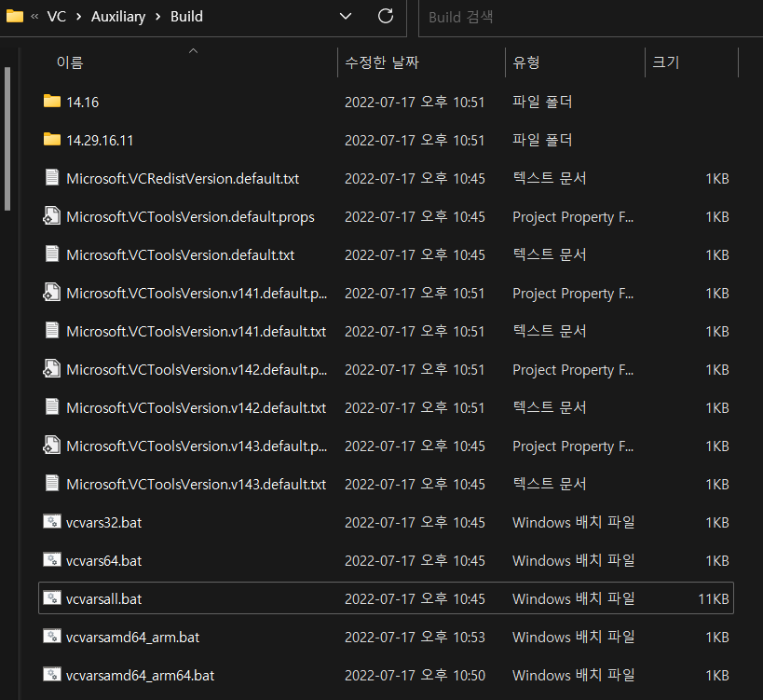
Task: Click the Microsoft.VCToolsVersion.default.txt file icon
Action: coord(52,254)
